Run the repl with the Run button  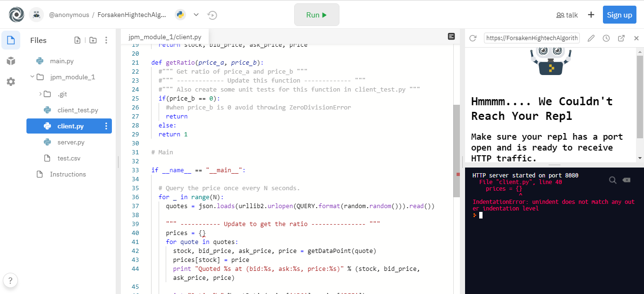pyautogui.click(x=316, y=15)
